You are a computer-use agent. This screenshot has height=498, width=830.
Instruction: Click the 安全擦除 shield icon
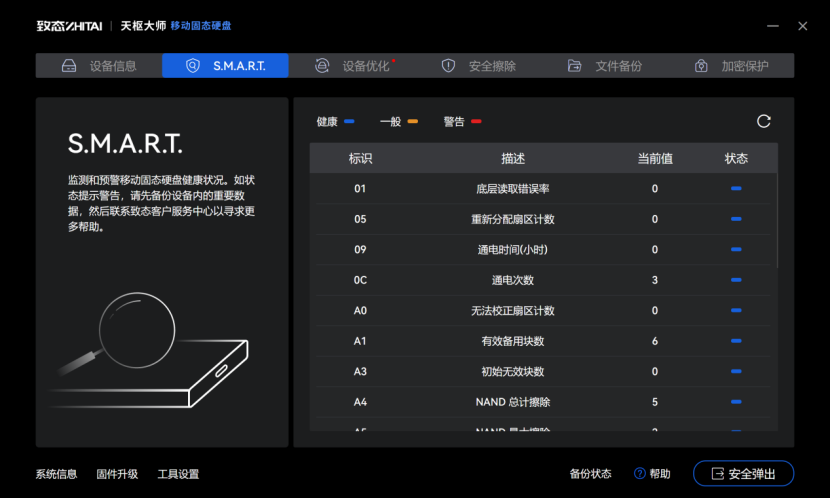click(x=448, y=66)
